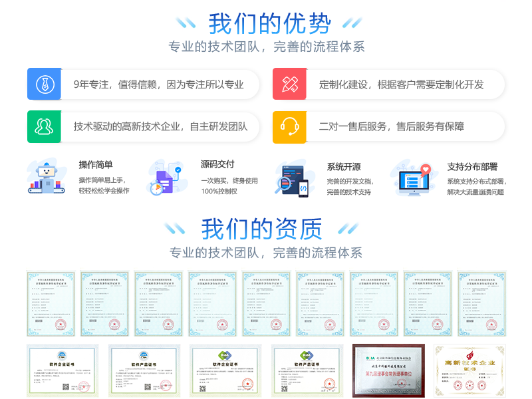The width and height of the screenshot is (532, 399).
Task: Open the red 第九届理事会常务理事单位 plaque
Action: click(388, 370)
